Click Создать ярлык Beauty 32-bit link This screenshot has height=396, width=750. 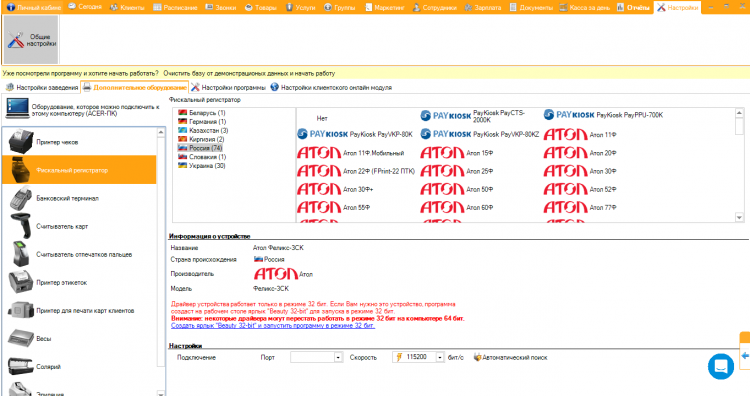(x=273, y=326)
